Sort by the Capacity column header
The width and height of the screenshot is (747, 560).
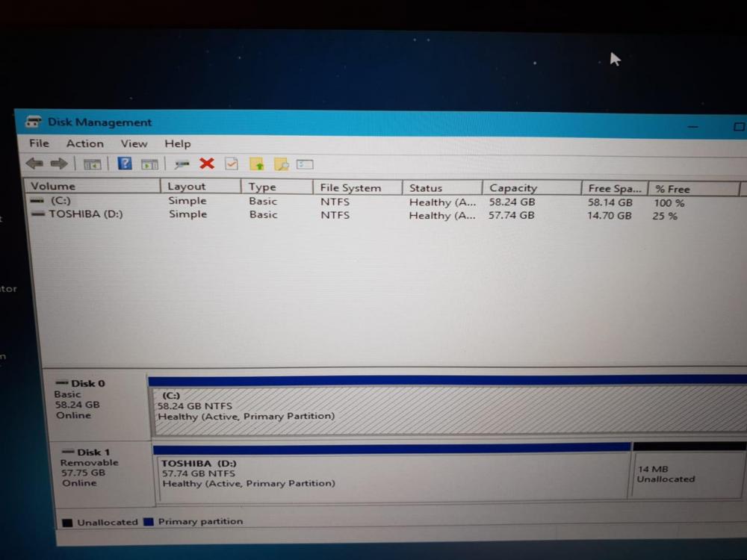(532, 188)
